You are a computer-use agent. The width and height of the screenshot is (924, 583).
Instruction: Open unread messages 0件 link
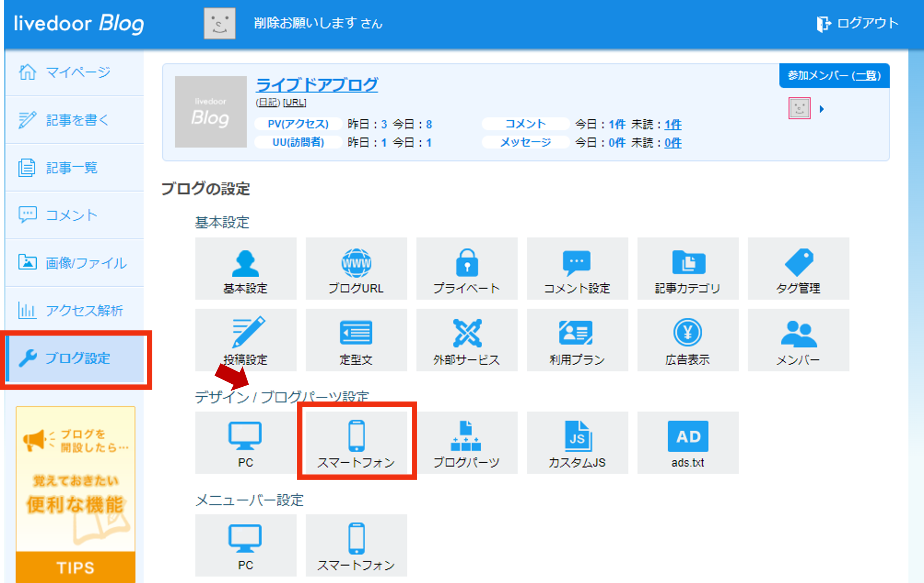pos(673,143)
